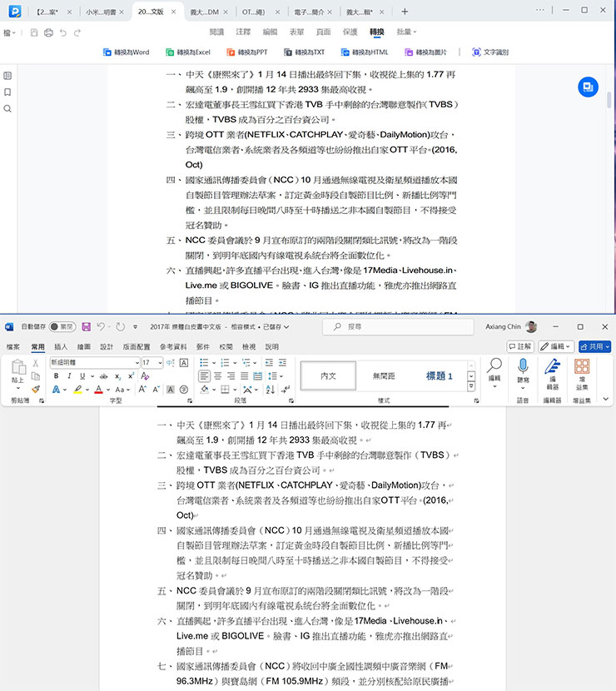Click the Share button in Word
The width and height of the screenshot is (616, 691).
pos(595,347)
